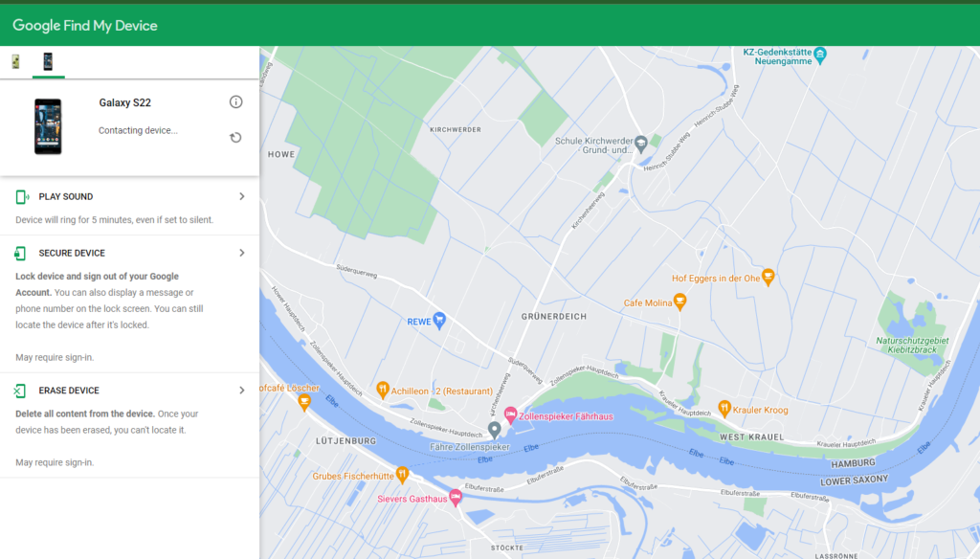The width and height of the screenshot is (980, 559).
Task: Click the Zollenspieker Fährhaus label text
Action: pos(567,416)
